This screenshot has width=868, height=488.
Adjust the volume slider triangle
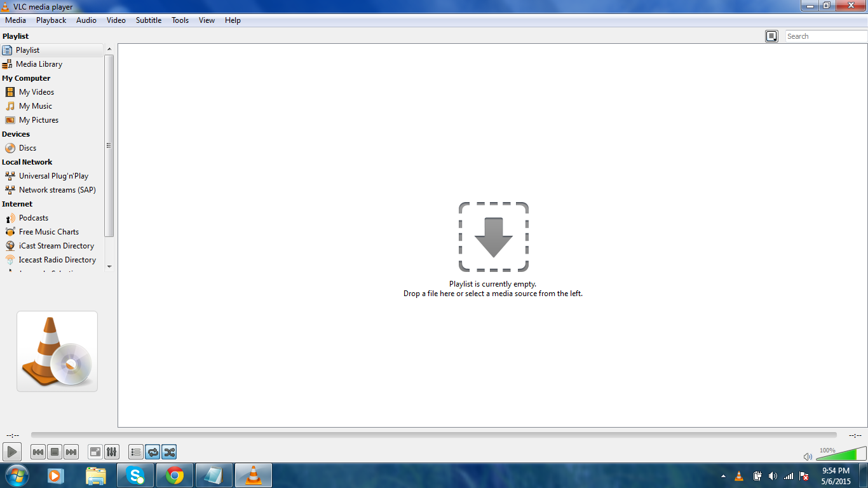click(x=841, y=454)
